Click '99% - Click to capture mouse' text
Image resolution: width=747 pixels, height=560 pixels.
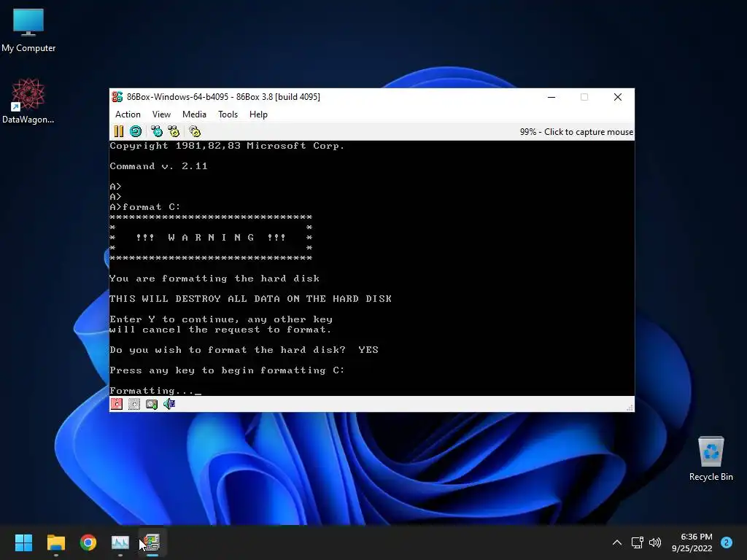click(576, 132)
